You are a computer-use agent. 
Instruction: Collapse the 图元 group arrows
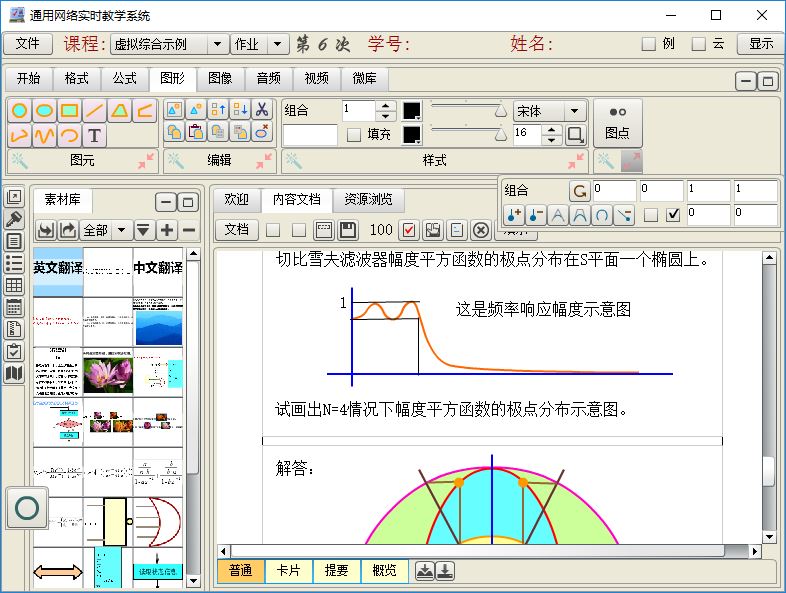pos(146,161)
